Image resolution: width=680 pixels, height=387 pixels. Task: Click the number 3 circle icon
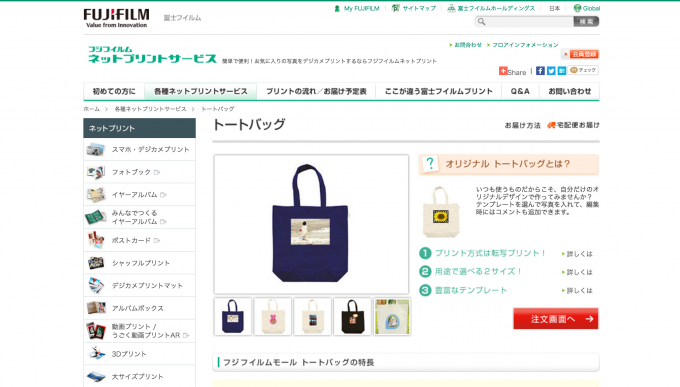425,290
